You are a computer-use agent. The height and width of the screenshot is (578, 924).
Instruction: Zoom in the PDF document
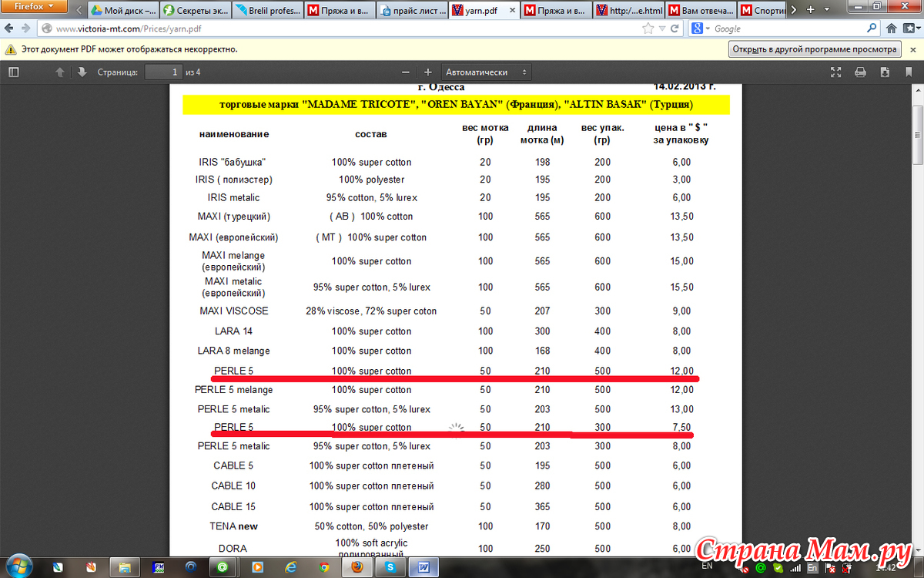click(428, 72)
